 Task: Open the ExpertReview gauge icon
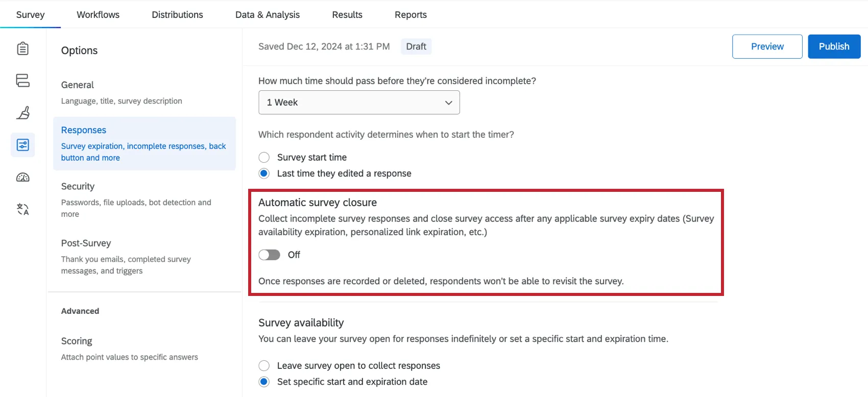[22, 177]
